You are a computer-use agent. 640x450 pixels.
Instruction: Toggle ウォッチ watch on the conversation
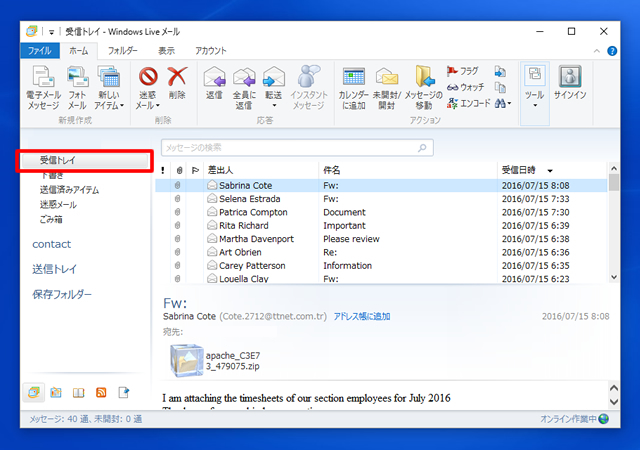[x=464, y=87]
